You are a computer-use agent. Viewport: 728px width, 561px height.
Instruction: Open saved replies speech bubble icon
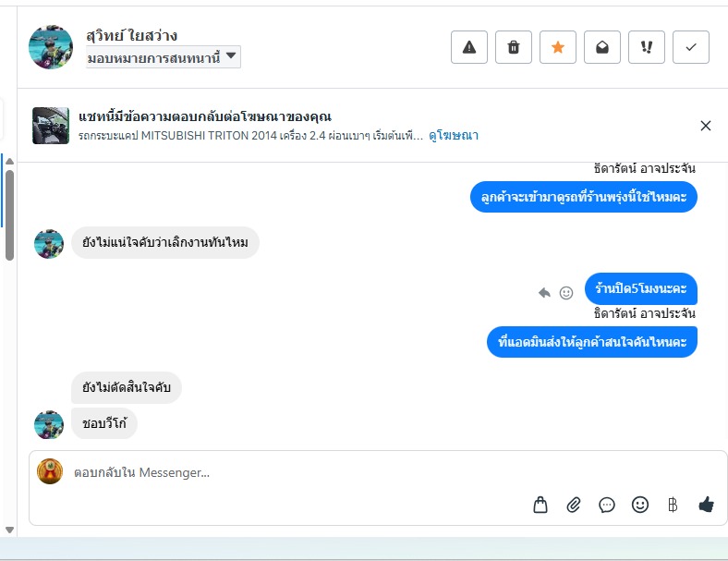(607, 505)
